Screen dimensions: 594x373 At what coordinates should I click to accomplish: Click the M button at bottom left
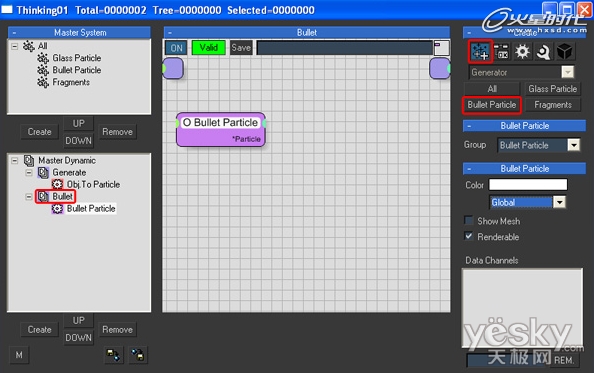(x=19, y=355)
